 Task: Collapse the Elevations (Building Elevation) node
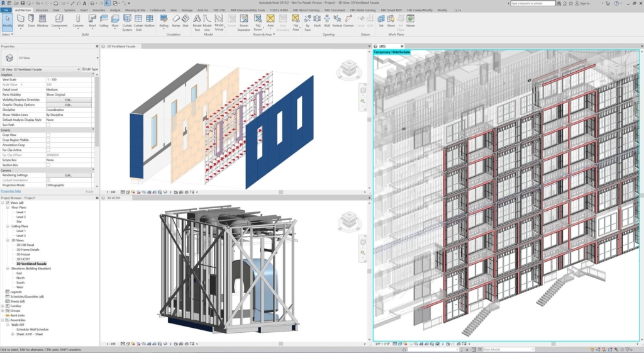tap(8, 268)
